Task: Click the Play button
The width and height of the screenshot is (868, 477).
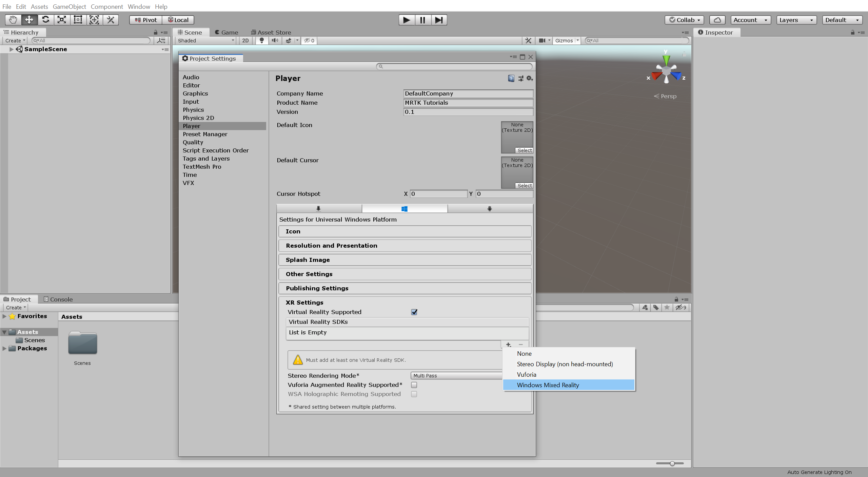Action: point(407,20)
